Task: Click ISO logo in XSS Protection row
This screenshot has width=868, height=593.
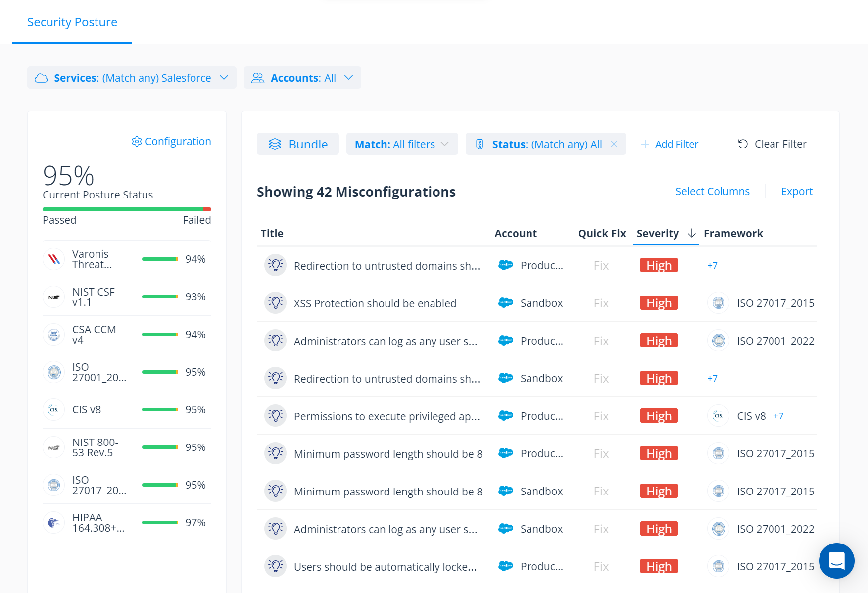Action: click(719, 303)
